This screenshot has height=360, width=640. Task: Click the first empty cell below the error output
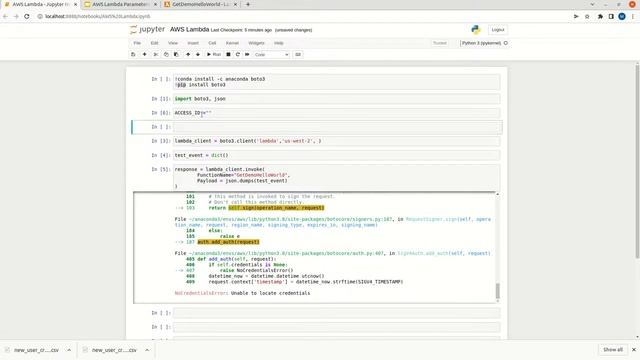(x=336, y=313)
